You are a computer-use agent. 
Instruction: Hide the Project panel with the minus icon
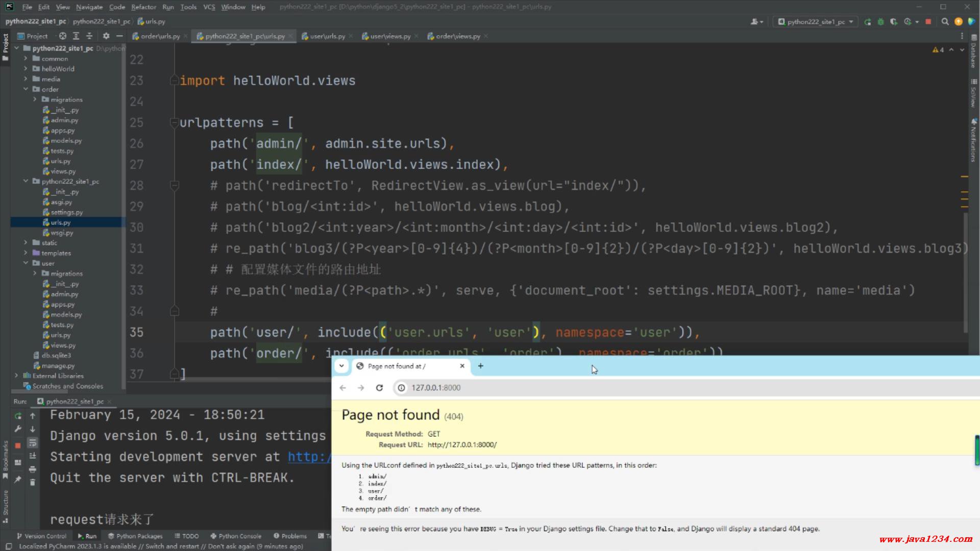(119, 36)
